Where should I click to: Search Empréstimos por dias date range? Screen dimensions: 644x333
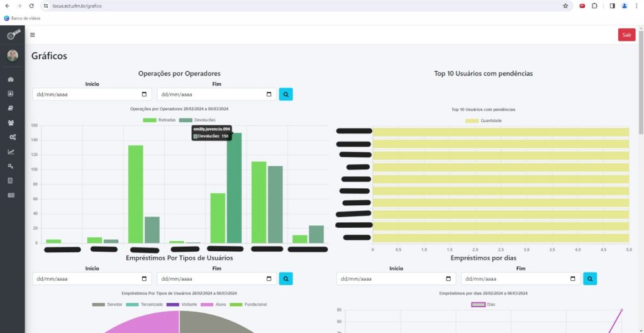click(x=590, y=278)
